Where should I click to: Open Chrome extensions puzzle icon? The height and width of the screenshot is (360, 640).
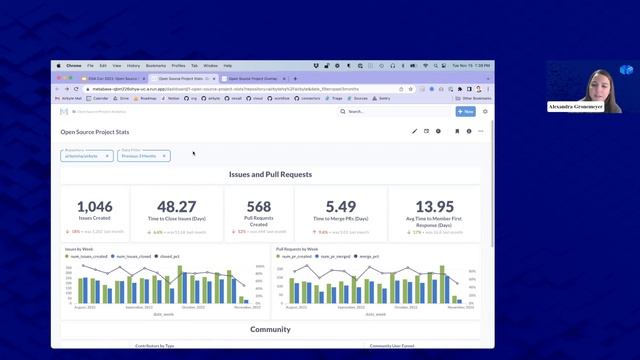coord(460,89)
